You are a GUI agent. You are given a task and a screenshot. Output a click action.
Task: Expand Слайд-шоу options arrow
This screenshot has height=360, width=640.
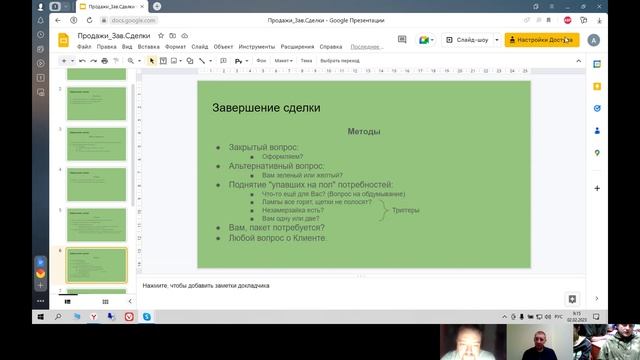(x=497, y=40)
